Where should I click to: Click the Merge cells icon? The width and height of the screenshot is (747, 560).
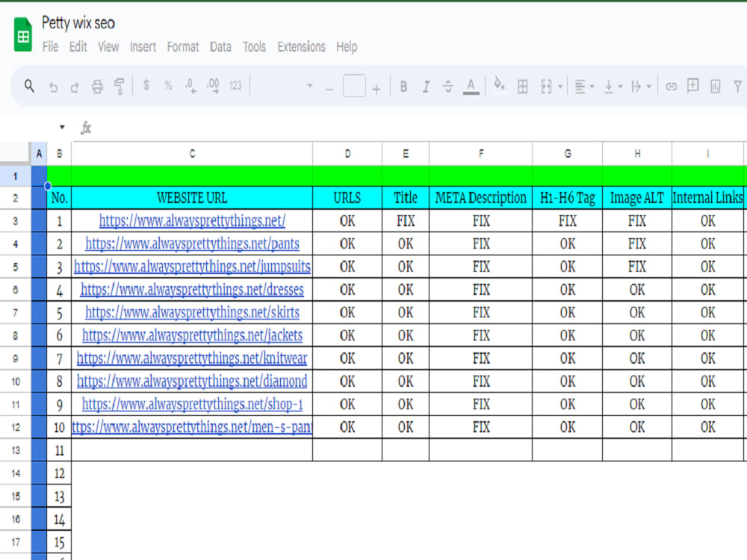546,86
